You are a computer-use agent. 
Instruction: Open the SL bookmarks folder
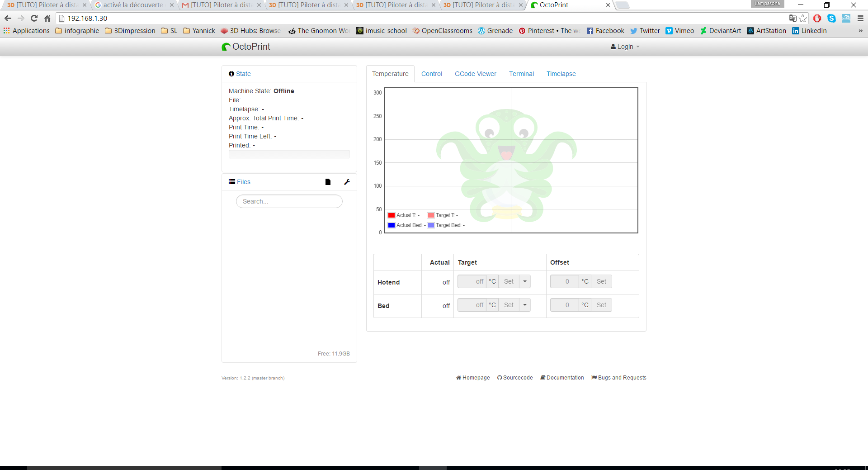[x=170, y=31]
